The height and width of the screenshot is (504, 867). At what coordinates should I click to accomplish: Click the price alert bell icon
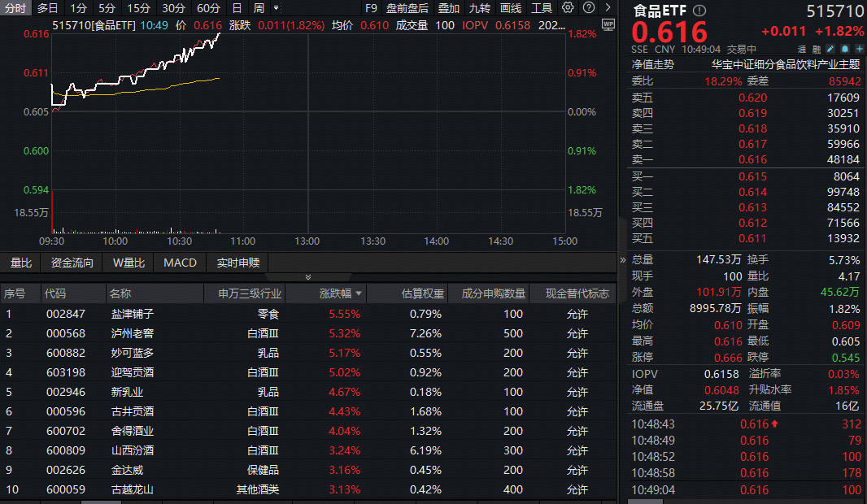click(845, 49)
